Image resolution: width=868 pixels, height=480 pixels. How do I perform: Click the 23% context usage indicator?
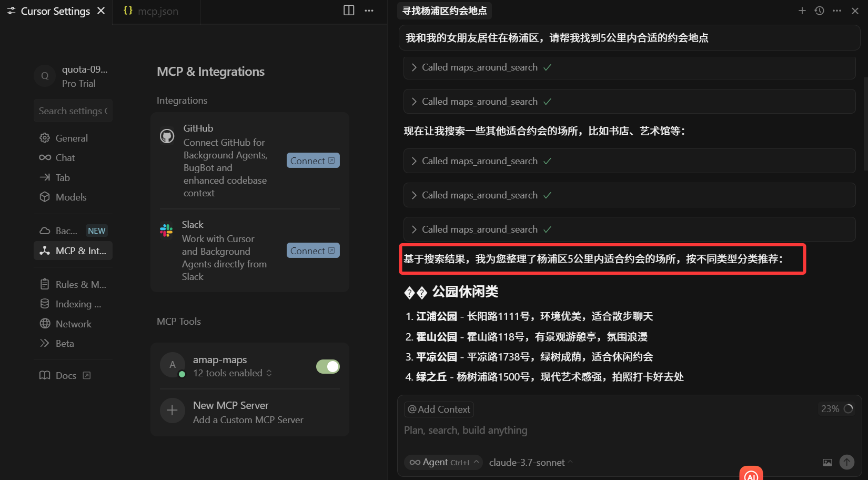(836, 409)
